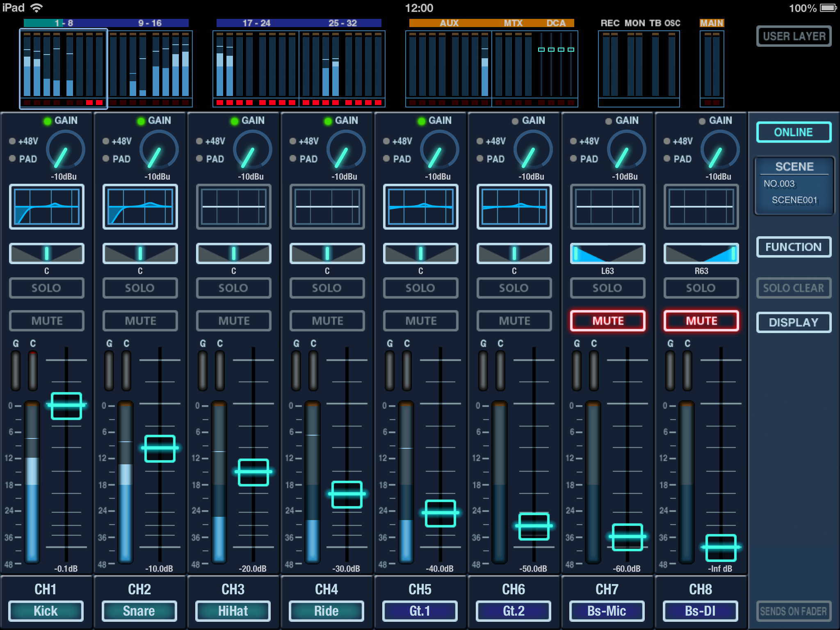Unmute the Bs-Mic channel
This screenshot has height=630, width=840.
click(x=607, y=321)
